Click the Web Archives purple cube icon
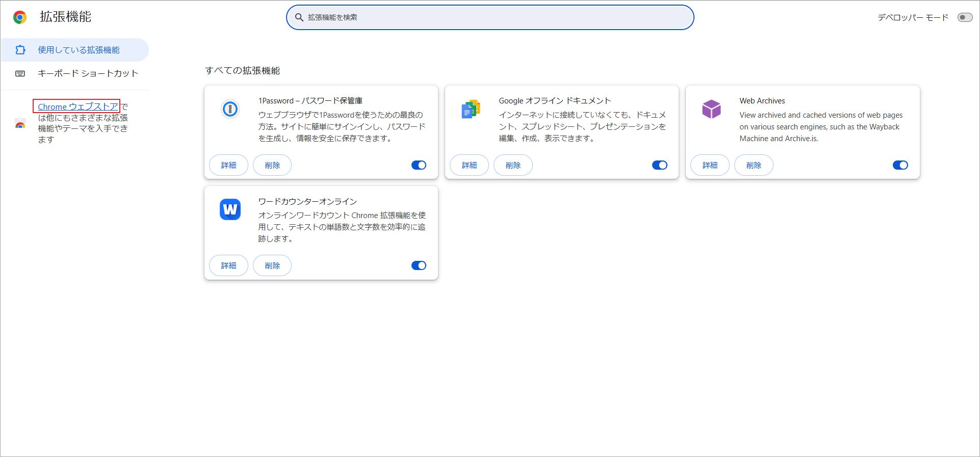 pos(711,109)
